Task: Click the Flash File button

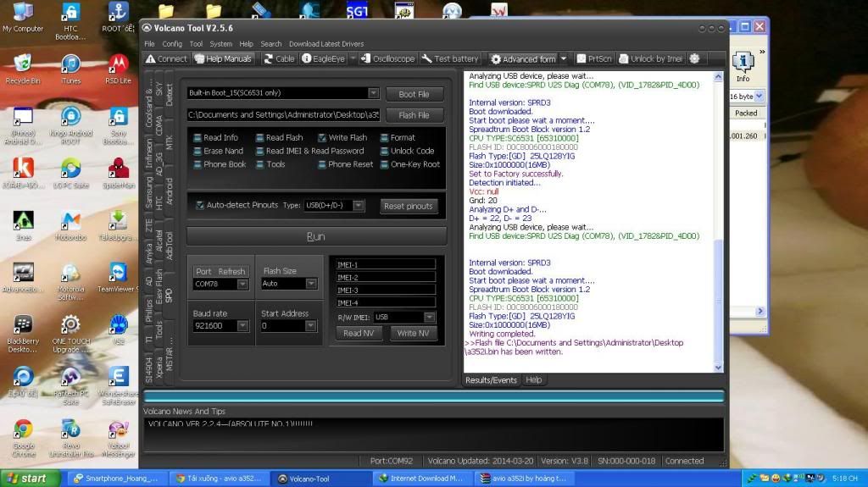Action: pos(414,115)
